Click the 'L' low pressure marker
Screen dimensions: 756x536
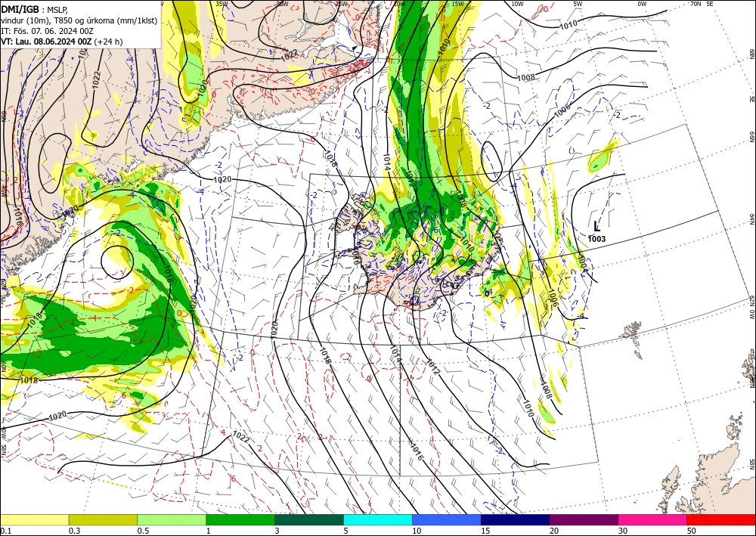597,226
